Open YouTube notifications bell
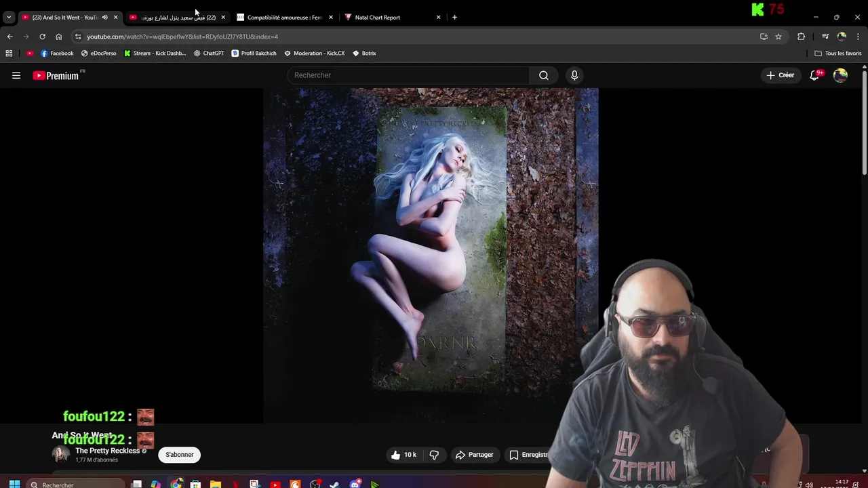The width and height of the screenshot is (868, 488). (814, 75)
